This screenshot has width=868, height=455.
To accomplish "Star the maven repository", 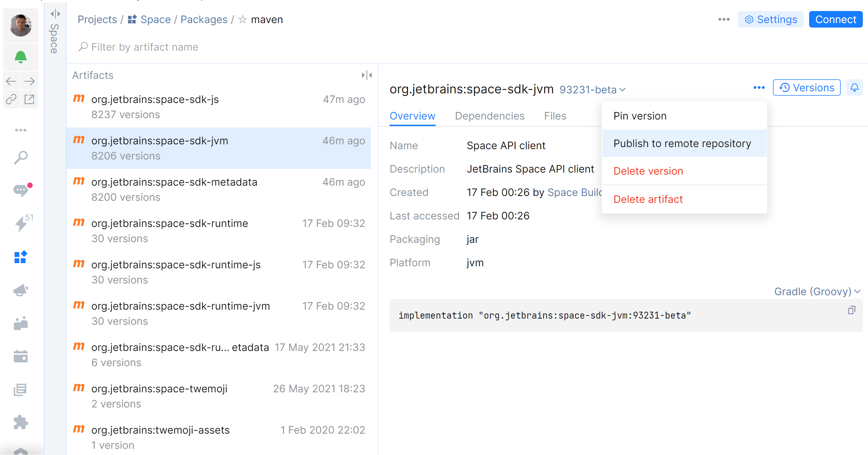I will click(243, 19).
